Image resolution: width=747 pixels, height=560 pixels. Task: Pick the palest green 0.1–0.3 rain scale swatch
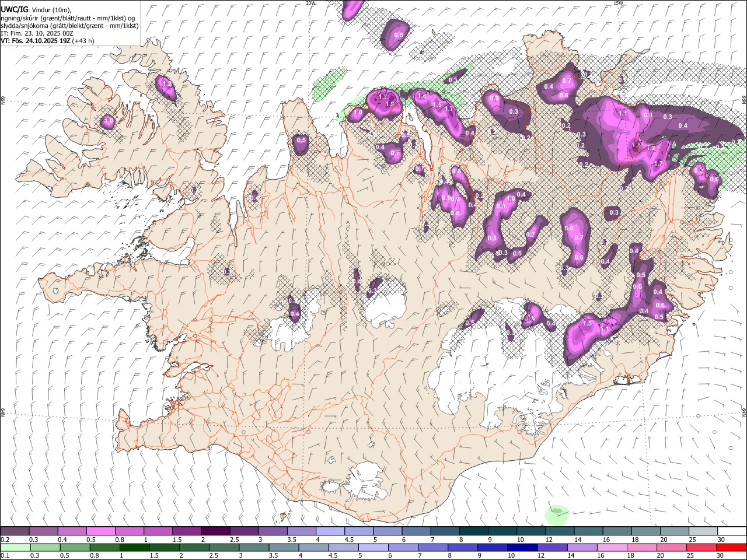tap(15, 547)
